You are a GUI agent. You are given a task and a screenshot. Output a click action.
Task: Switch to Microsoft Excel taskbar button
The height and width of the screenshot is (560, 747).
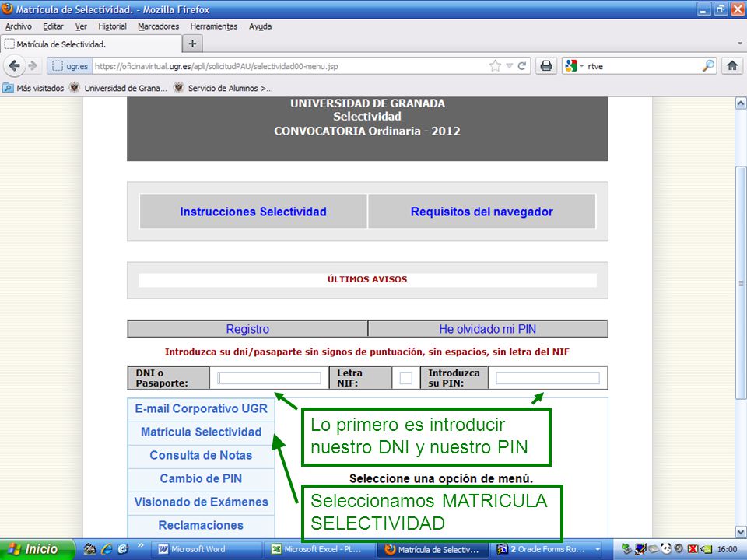click(320, 550)
